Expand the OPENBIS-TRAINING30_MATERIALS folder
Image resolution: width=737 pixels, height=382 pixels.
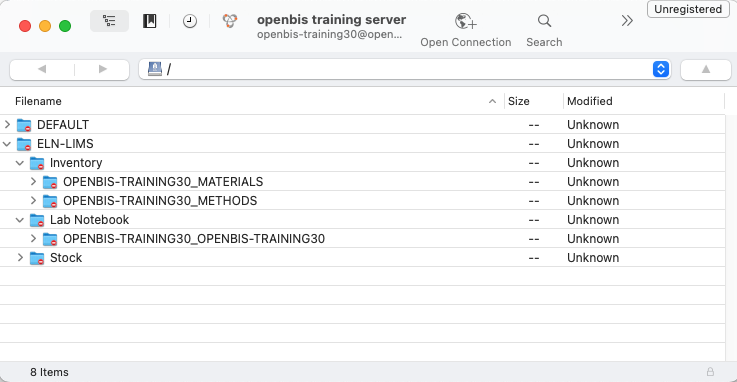point(33,181)
